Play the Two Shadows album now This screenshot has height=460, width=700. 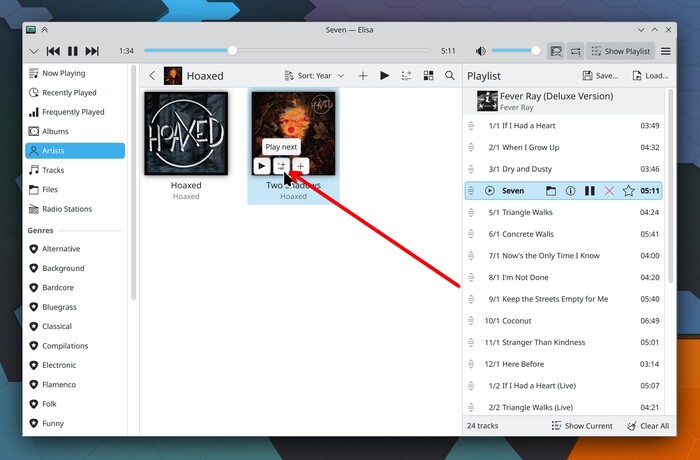pos(262,167)
